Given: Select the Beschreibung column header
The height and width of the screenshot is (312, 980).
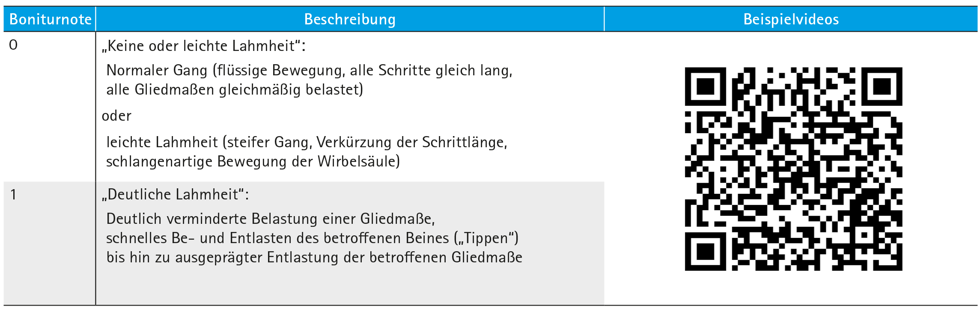Looking at the screenshot, I should (x=349, y=19).
